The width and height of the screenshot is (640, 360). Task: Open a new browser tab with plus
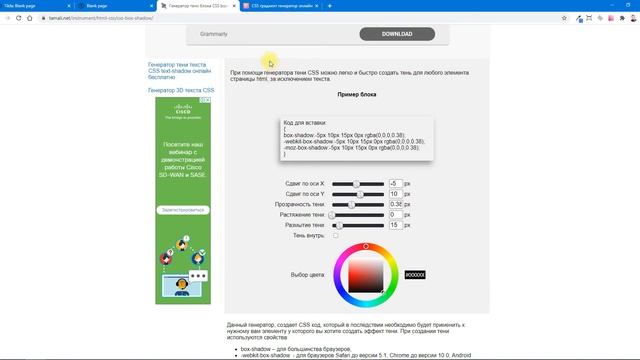tap(329, 6)
